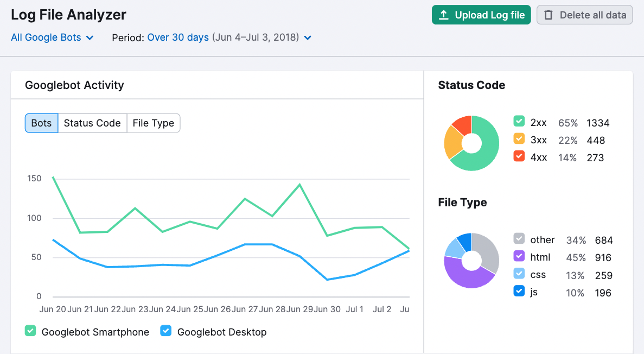The image size is (644, 354).
Task: Open the Bots tab in Googlebot Activity
Action: point(41,123)
